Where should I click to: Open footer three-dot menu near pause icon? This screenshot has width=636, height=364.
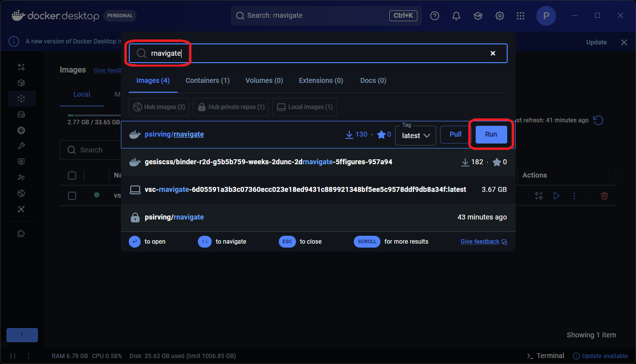tap(29, 356)
